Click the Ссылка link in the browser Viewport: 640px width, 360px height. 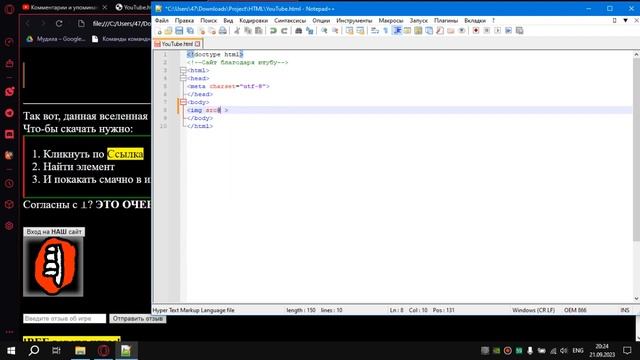(x=125, y=154)
